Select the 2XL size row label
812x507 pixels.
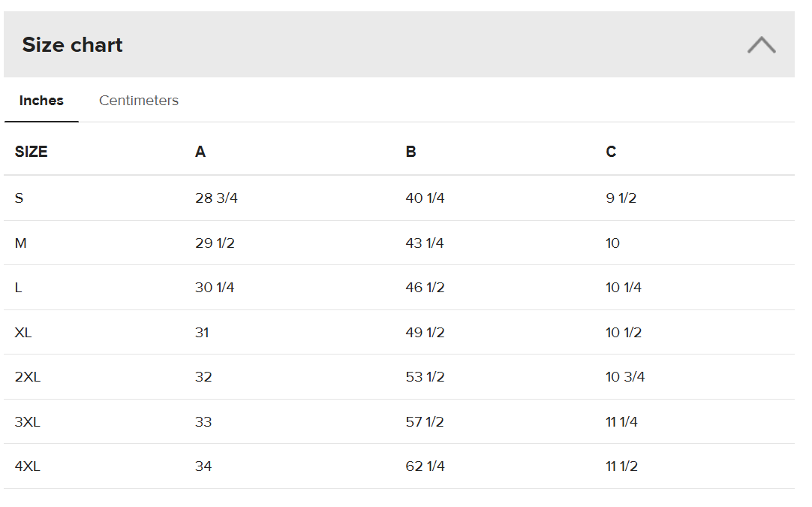pos(28,377)
